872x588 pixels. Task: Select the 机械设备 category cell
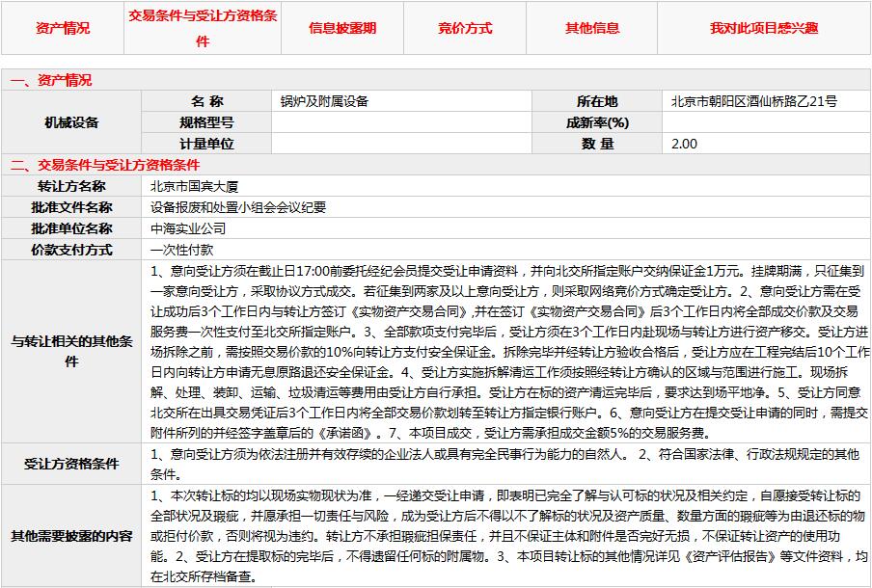(x=71, y=122)
